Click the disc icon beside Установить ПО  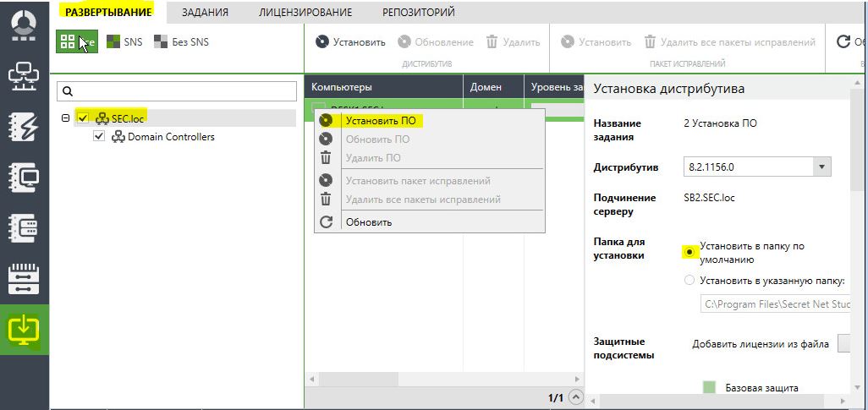327,120
